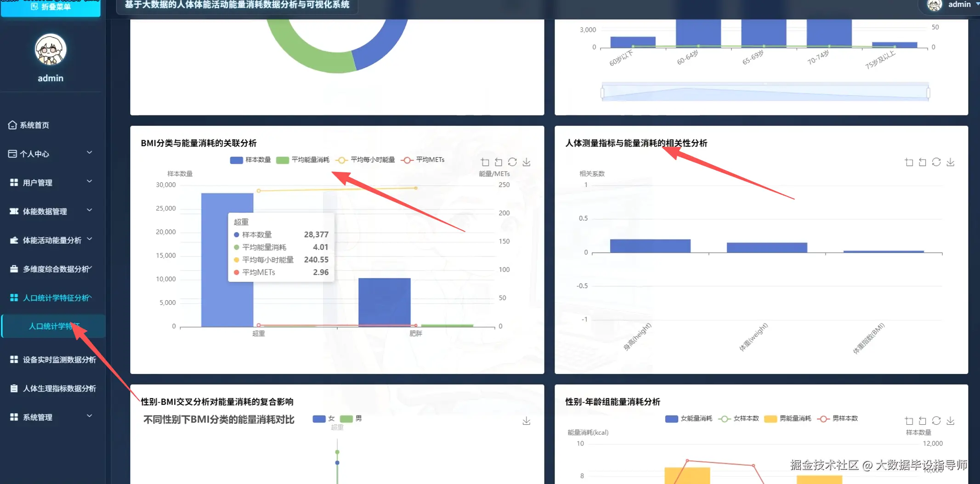Expand the 体能数据管理 menu chevron

90,211
